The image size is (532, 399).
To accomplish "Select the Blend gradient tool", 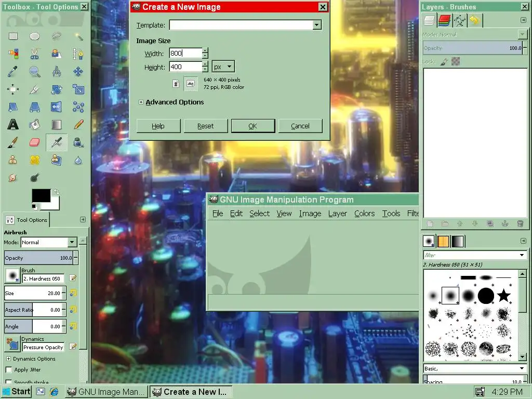I will coord(56,125).
